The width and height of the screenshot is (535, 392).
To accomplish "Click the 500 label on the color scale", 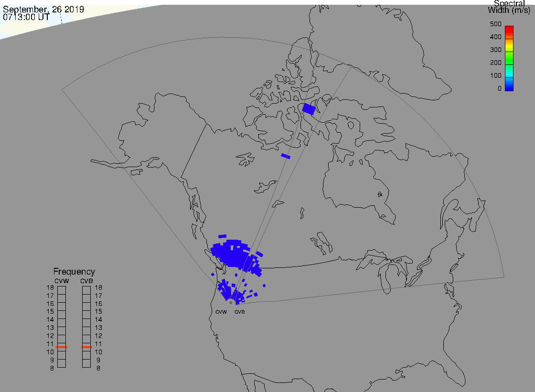I will point(496,24).
